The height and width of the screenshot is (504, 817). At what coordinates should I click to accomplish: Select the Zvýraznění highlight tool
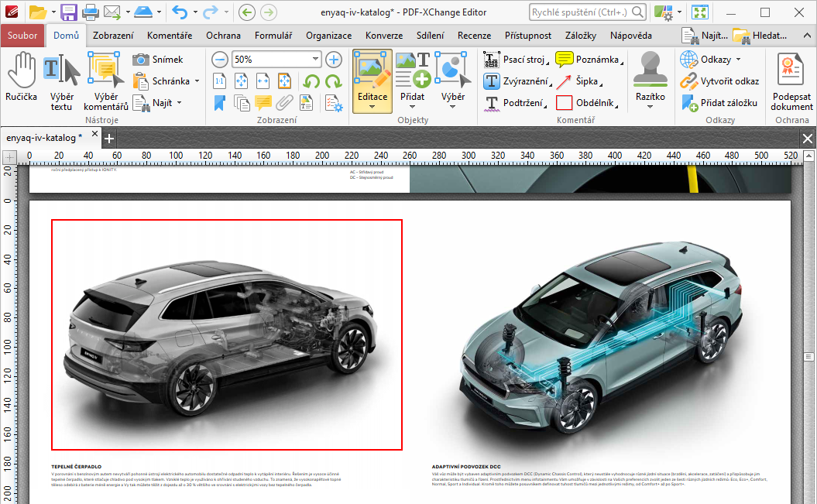(517, 81)
